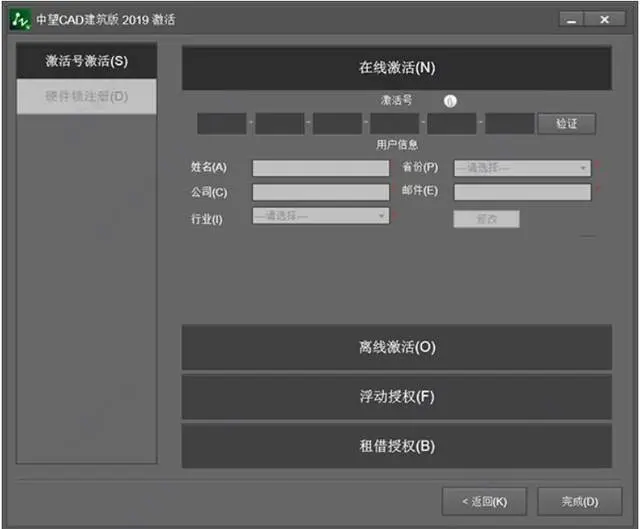Open the 在线激活(N) section

tap(397, 68)
